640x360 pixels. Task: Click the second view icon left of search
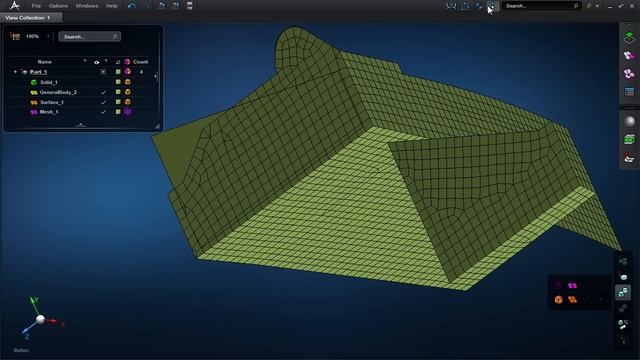click(x=466, y=6)
